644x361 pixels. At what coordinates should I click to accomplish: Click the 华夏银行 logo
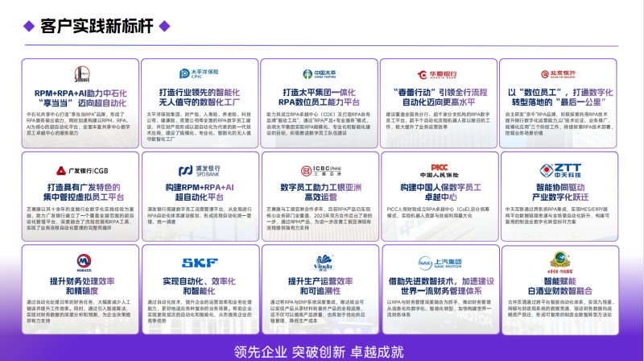(x=437, y=74)
